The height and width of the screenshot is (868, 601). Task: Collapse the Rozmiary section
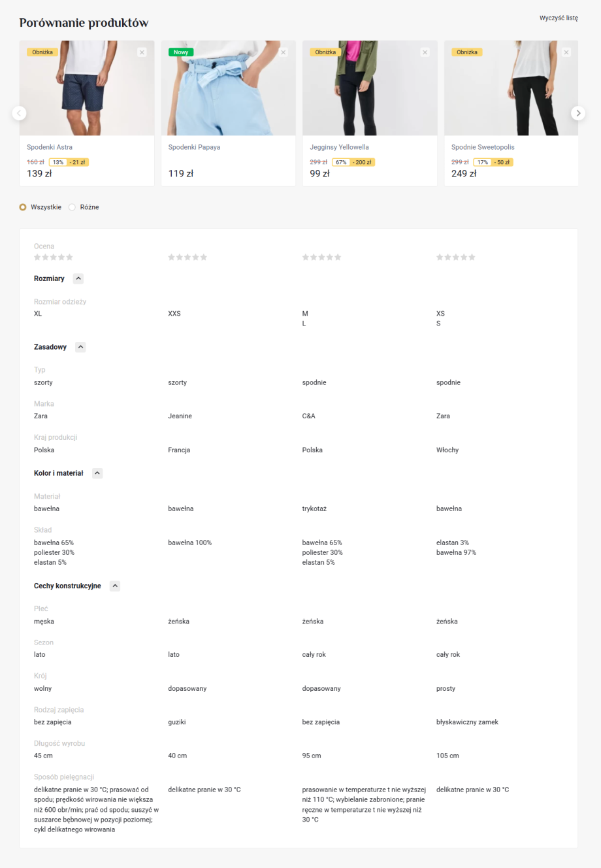[x=78, y=279]
